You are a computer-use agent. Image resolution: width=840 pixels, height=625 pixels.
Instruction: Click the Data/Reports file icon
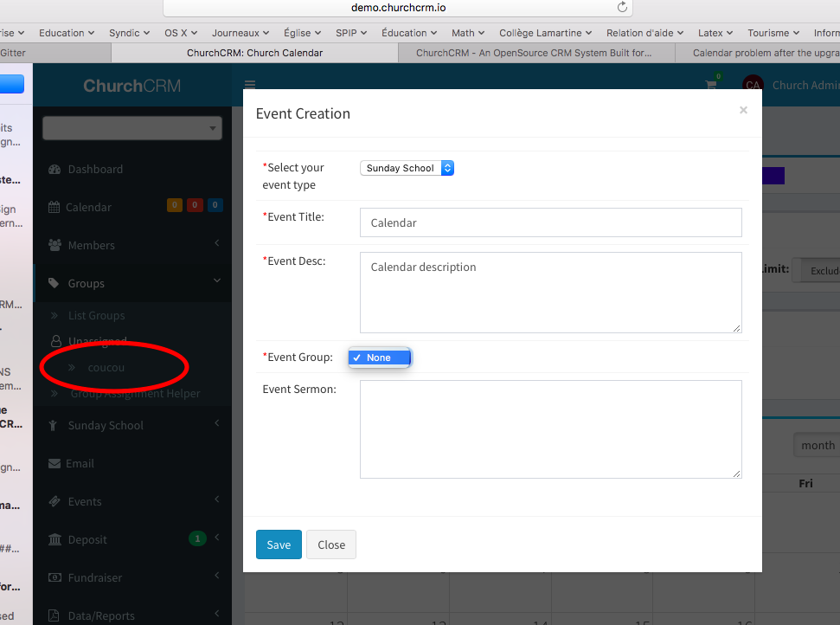54,615
